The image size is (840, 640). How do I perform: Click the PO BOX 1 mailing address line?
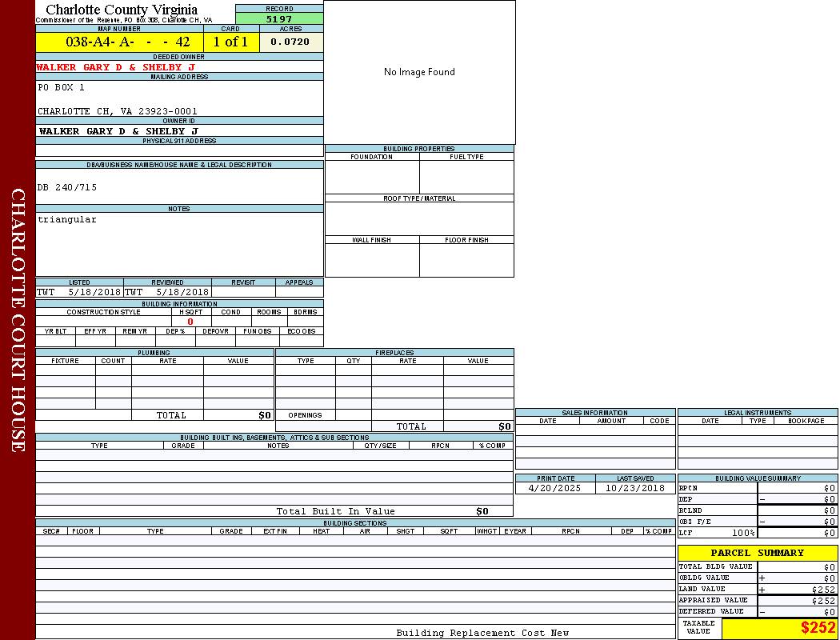(61, 87)
